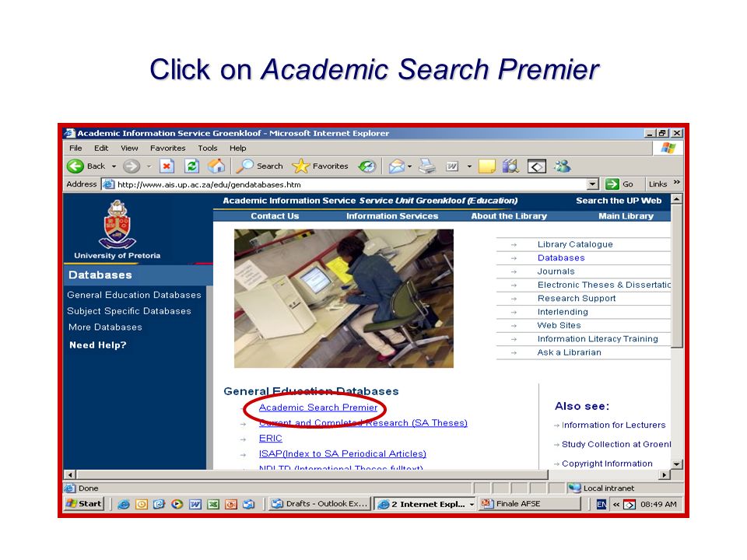Open the History toolbar icon
Viewport: 747px width, 560px height.
pyautogui.click(x=366, y=166)
